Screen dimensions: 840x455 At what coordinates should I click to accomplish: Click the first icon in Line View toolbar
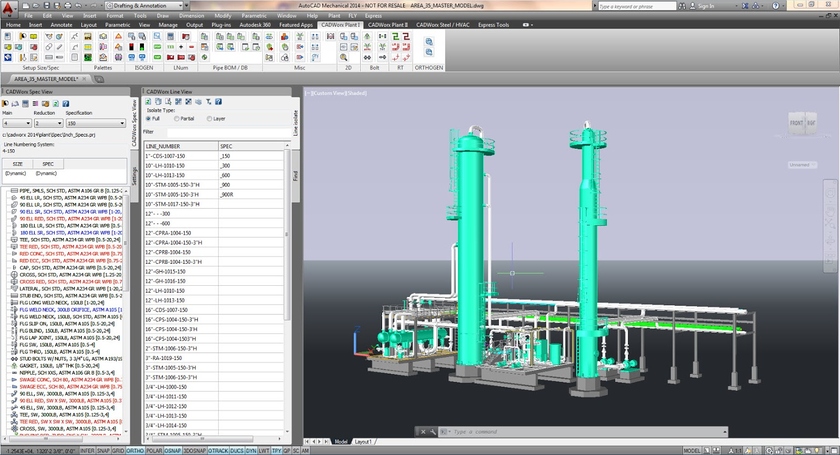[147, 101]
